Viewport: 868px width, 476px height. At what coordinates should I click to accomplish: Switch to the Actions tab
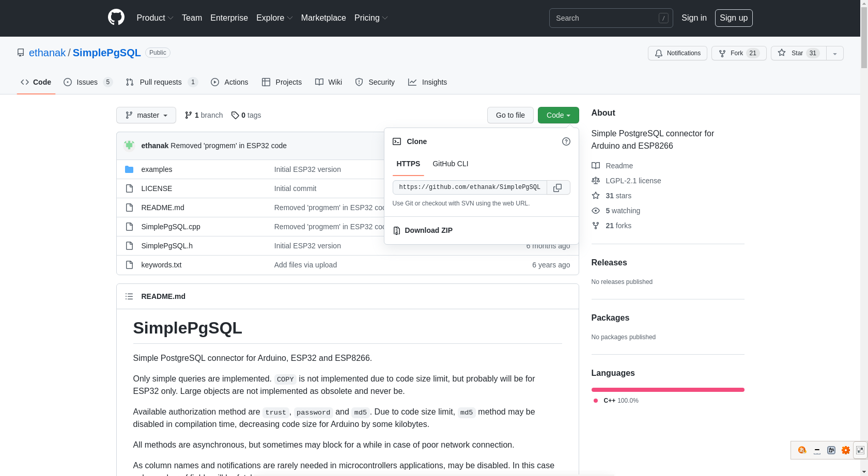tap(229, 82)
